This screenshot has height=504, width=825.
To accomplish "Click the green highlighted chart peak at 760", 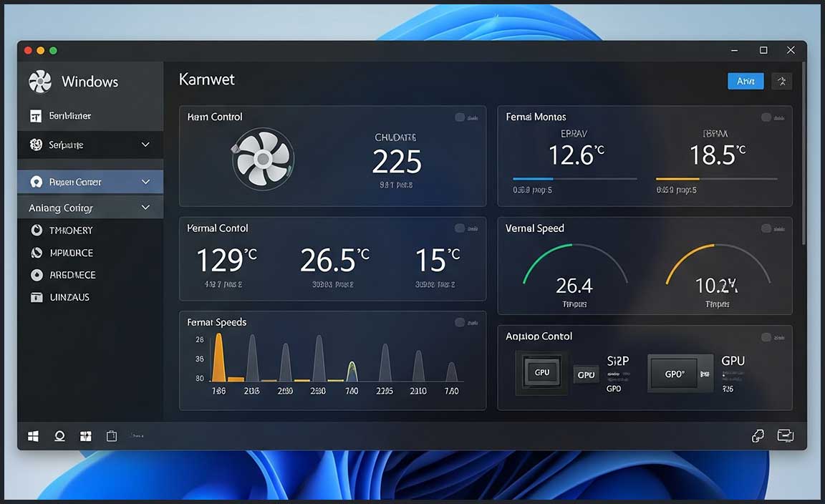I will click(352, 371).
